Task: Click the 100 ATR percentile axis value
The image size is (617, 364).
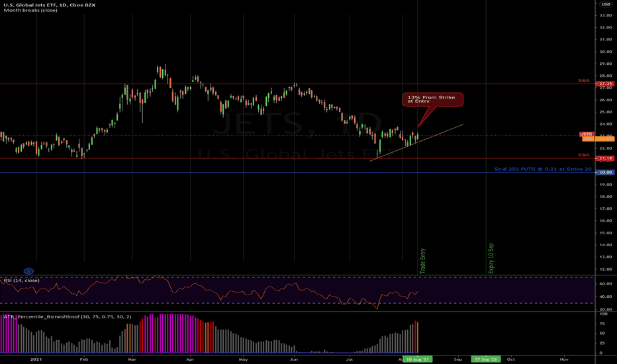Action: pos(604,314)
